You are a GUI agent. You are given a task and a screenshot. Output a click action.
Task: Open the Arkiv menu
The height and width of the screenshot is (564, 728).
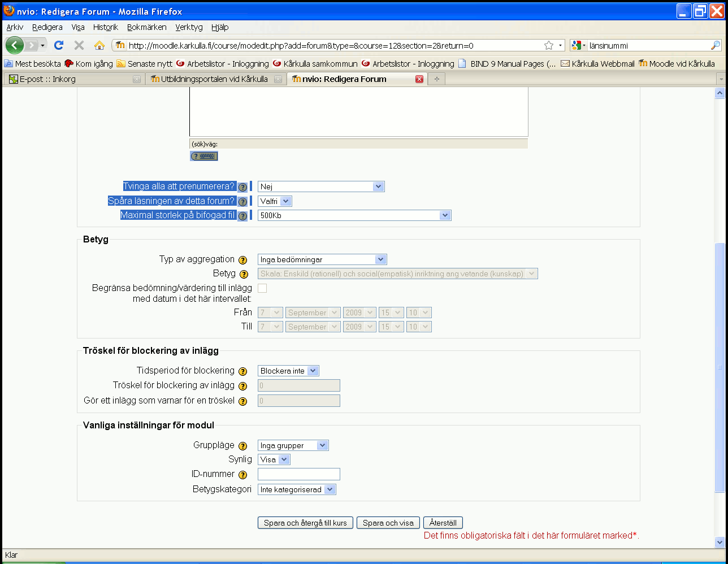tap(15, 27)
